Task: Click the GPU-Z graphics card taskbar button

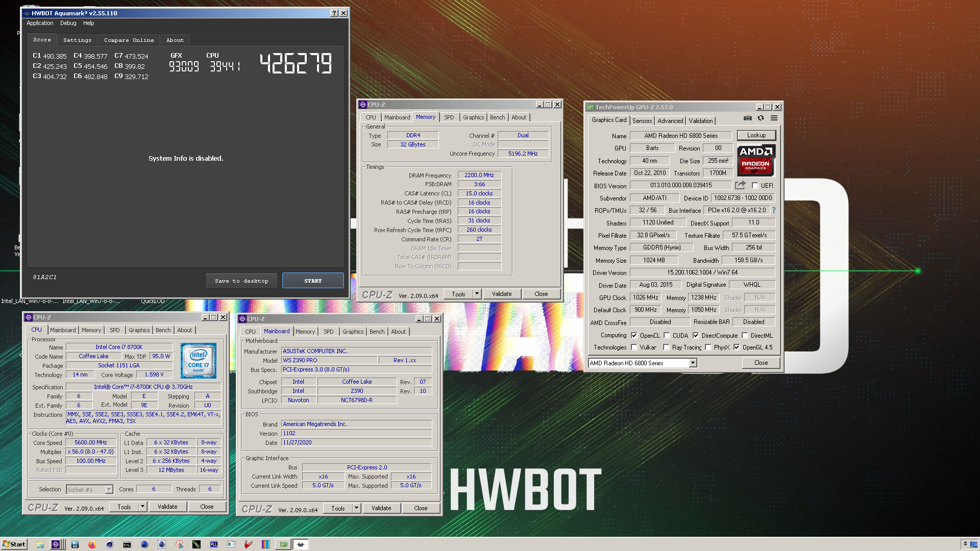Action: [x=283, y=544]
